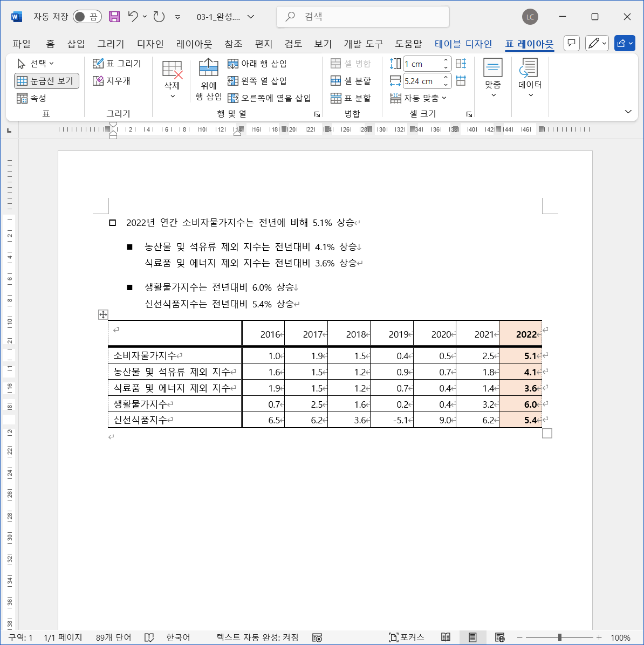Image resolution: width=644 pixels, height=645 pixels.
Task: Select the 지우개 eraser tool
Action: click(112, 81)
